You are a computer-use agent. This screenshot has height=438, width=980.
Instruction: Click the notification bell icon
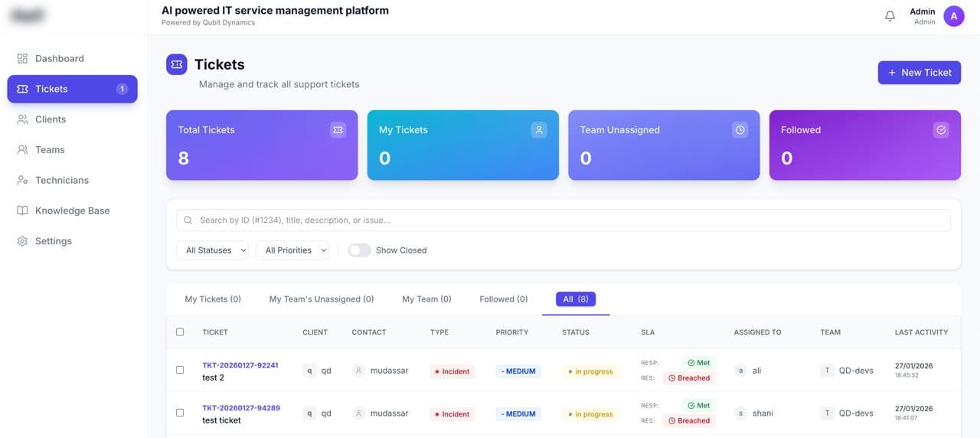[x=890, y=16]
